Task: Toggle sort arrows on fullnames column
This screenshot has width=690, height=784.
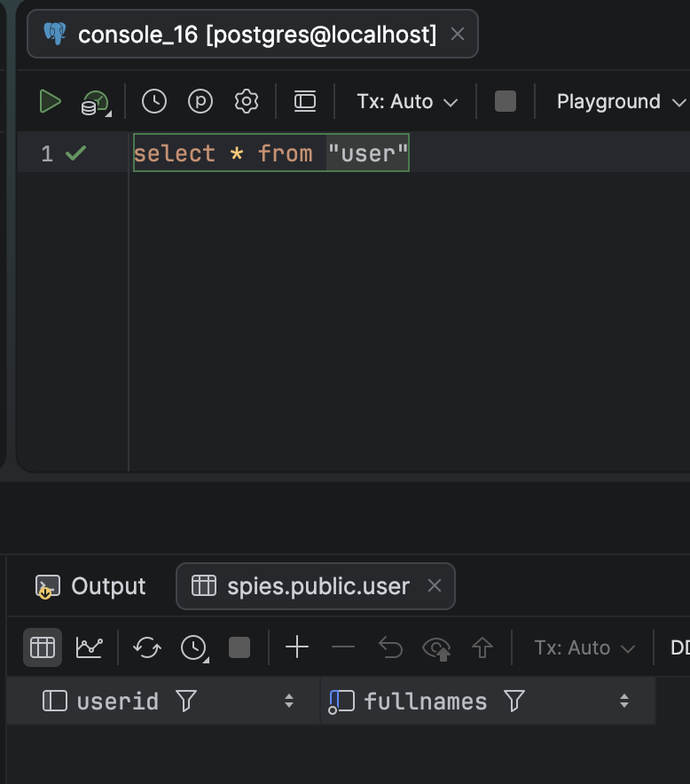Action: [x=624, y=701]
